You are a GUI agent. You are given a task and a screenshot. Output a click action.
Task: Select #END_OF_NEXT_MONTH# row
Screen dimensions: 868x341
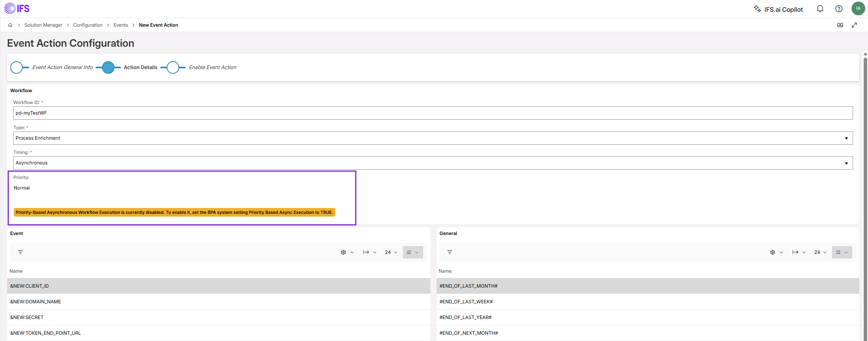648,333
